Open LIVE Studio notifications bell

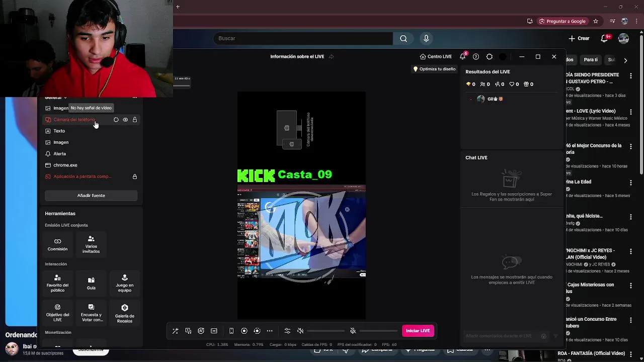(462, 57)
